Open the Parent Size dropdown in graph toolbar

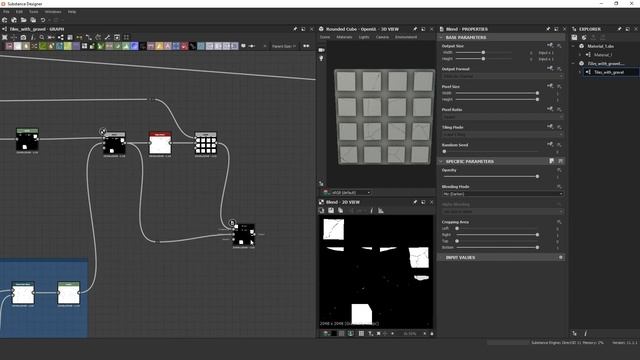pos(284,46)
